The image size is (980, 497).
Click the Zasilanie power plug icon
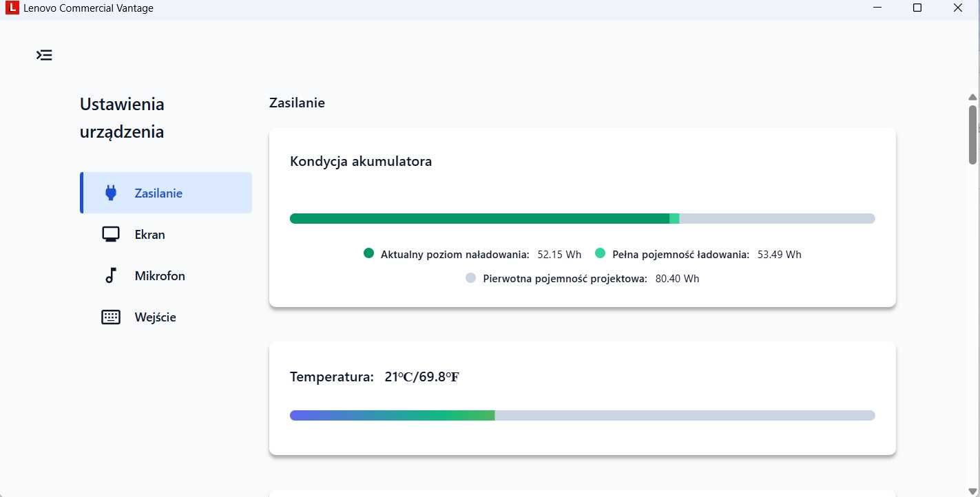coord(111,193)
